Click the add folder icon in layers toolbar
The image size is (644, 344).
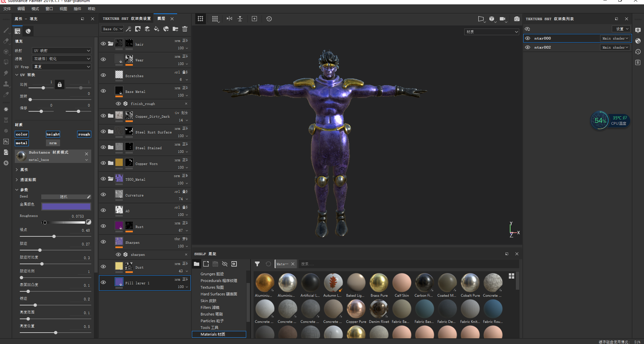175,29
